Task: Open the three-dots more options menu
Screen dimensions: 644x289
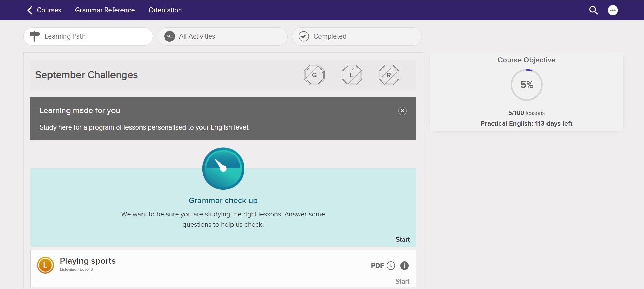Action: (x=613, y=10)
